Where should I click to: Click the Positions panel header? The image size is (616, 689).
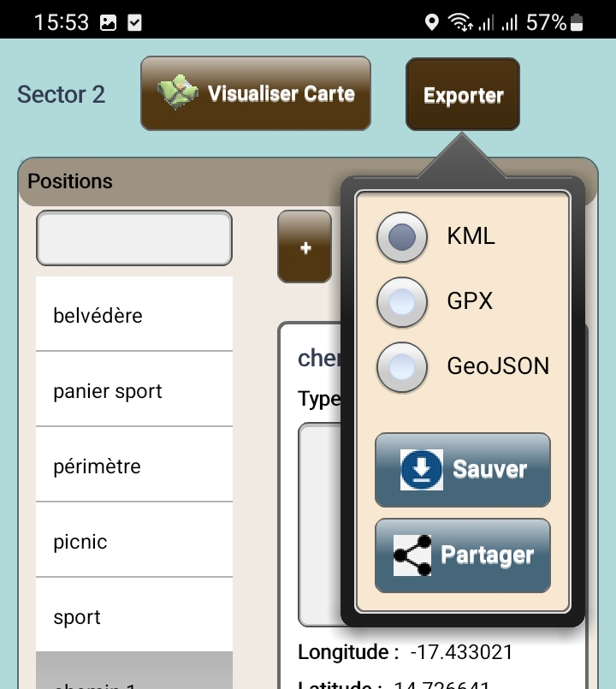(171, 181)
